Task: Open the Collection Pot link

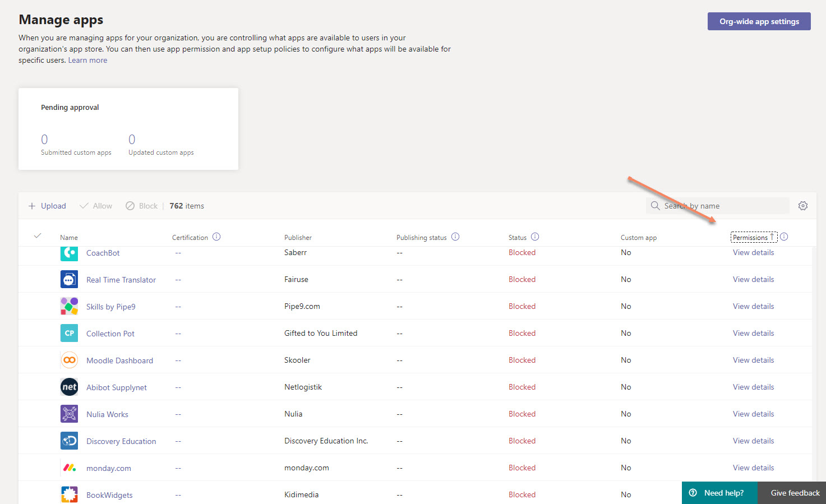Action: coord(110,334)
